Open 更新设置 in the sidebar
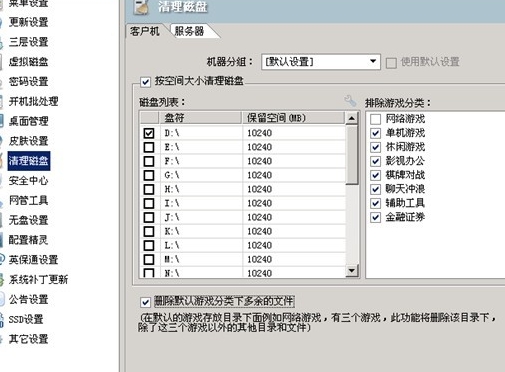 28,22
